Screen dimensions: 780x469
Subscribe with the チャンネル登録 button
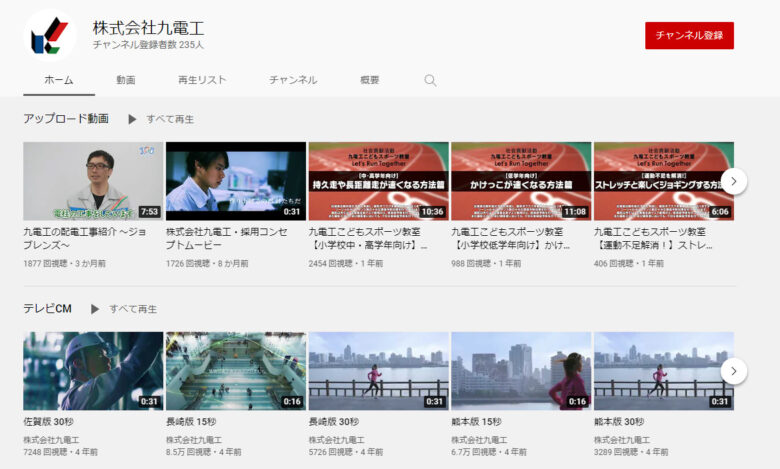[689, 35]
